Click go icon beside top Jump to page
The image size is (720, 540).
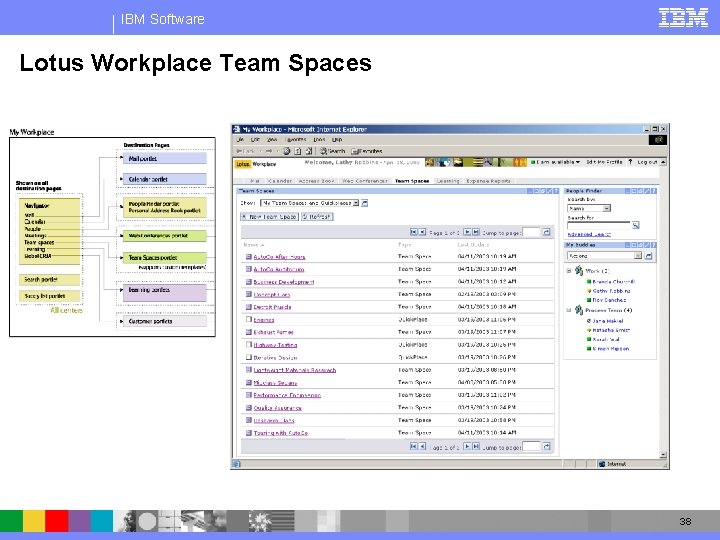click(546, 232)
